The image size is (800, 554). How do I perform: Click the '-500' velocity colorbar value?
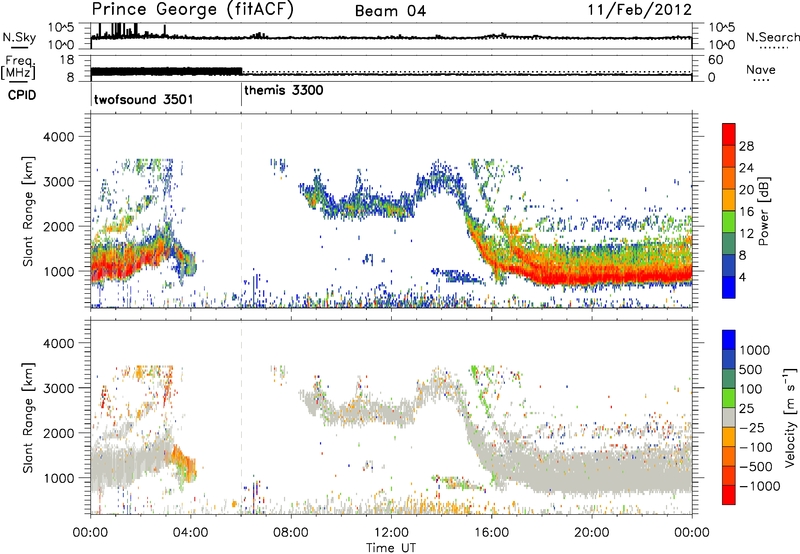(756, 467)
